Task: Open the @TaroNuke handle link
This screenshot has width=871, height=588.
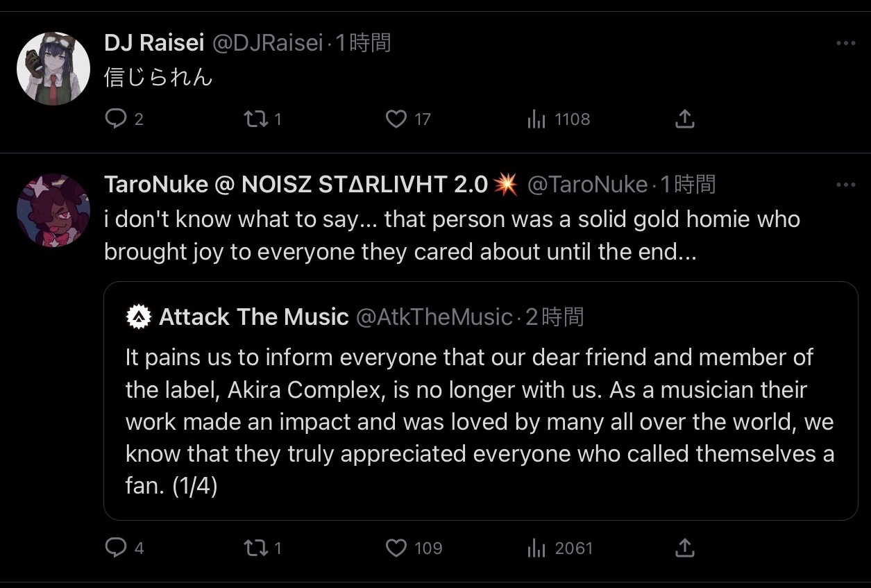Action: pos(587,185)
